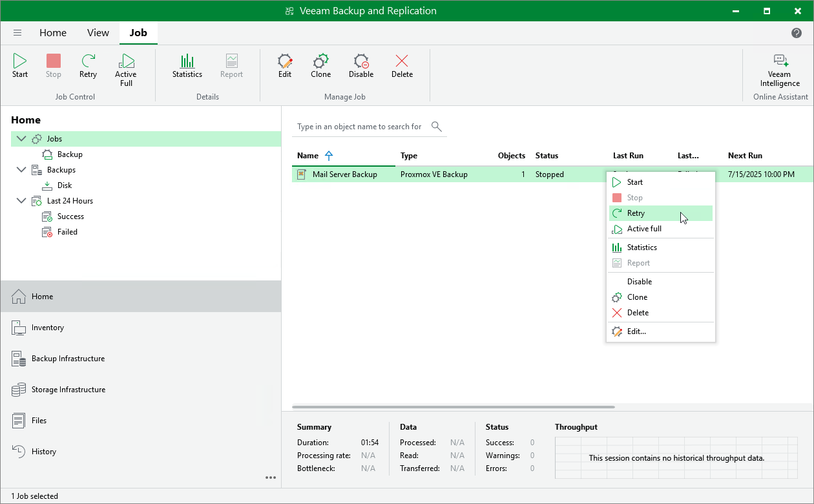
Task: Click '1 Job selected' in status bar
Action: tap(34, 496)
